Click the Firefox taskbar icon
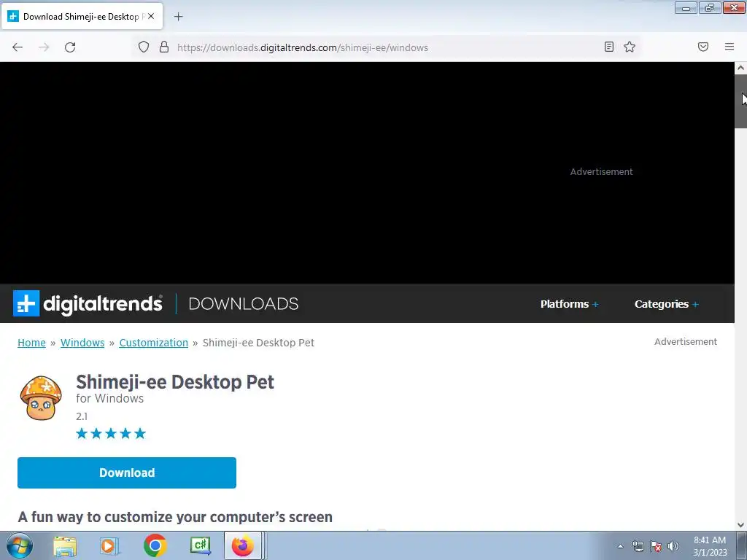The image size is (747, 560). click(243, 545)
